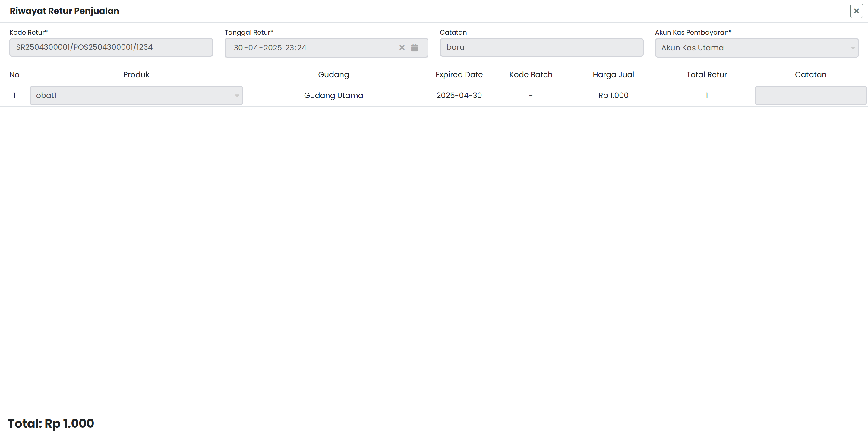The image size is (868, 440).
Task: Open the obat1 product dropdown
Action: (136, 95)
